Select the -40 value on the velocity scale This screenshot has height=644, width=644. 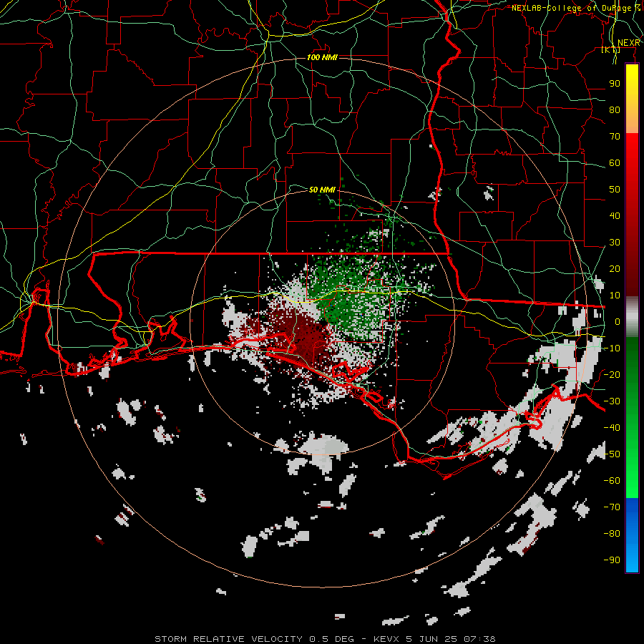pos(612,428)
